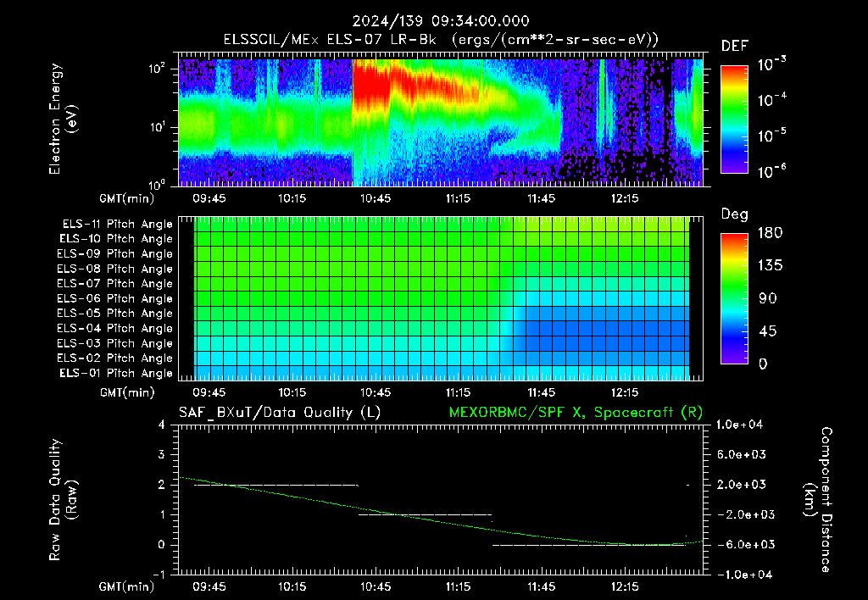Click 11:45 time label under the spectrogram
Image resolution: width=868 pixels, height=600 pixels.
(x=542, y=198)
